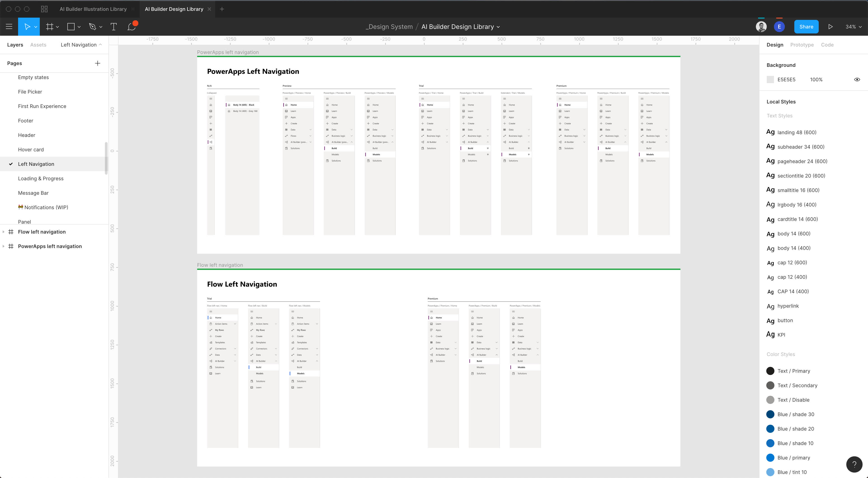
Task: Click background color swatch E5E5E5
Action: (770, 80)
